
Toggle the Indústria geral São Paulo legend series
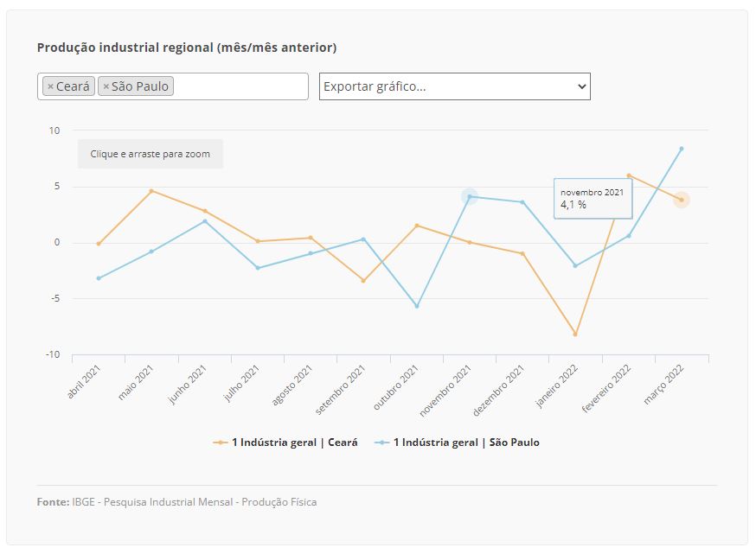[x=466, y=443]
